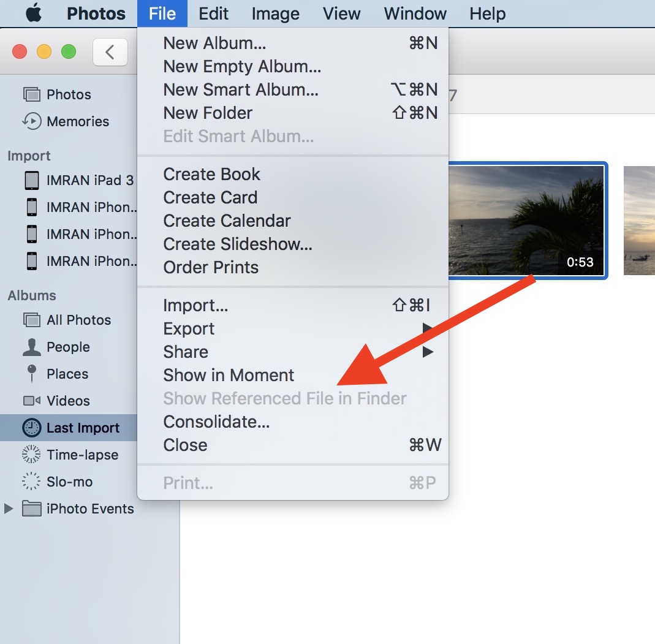Open the Apple menu
This screenshot has height=644, width=655.
click(34, 13)
